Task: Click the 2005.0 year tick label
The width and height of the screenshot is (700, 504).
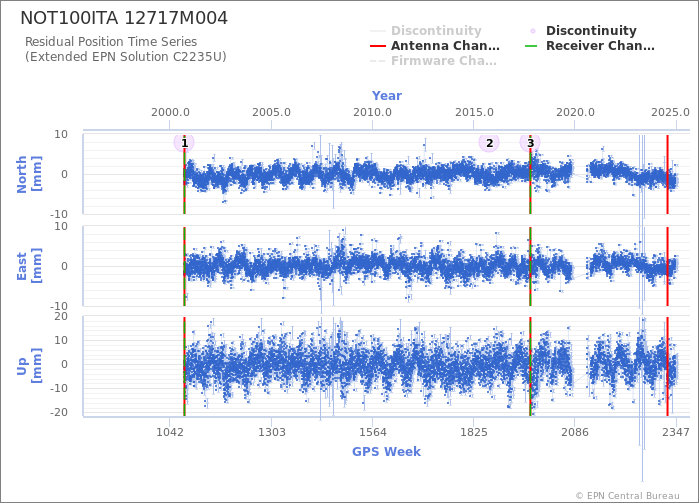Action: (271, 112)
